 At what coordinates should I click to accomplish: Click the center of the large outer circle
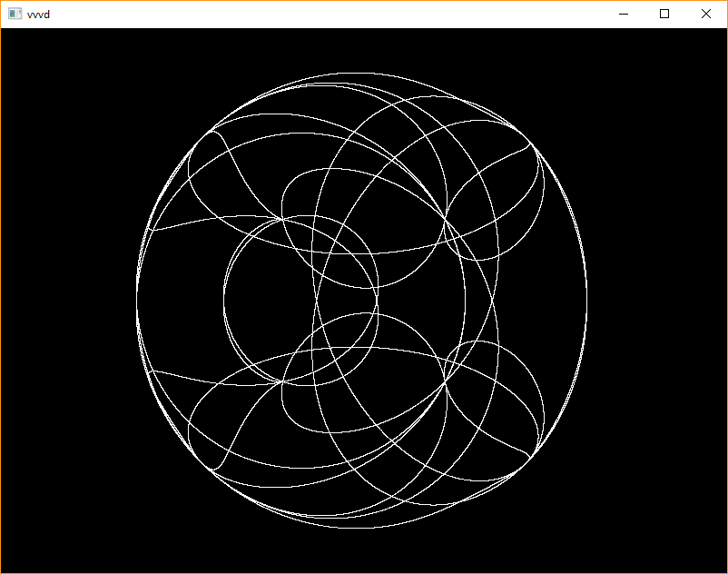[362, 300]
